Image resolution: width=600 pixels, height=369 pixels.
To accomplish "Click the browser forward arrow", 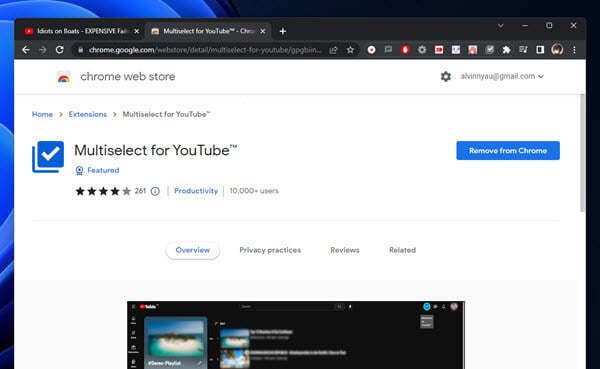I will [x=42, y=50].
